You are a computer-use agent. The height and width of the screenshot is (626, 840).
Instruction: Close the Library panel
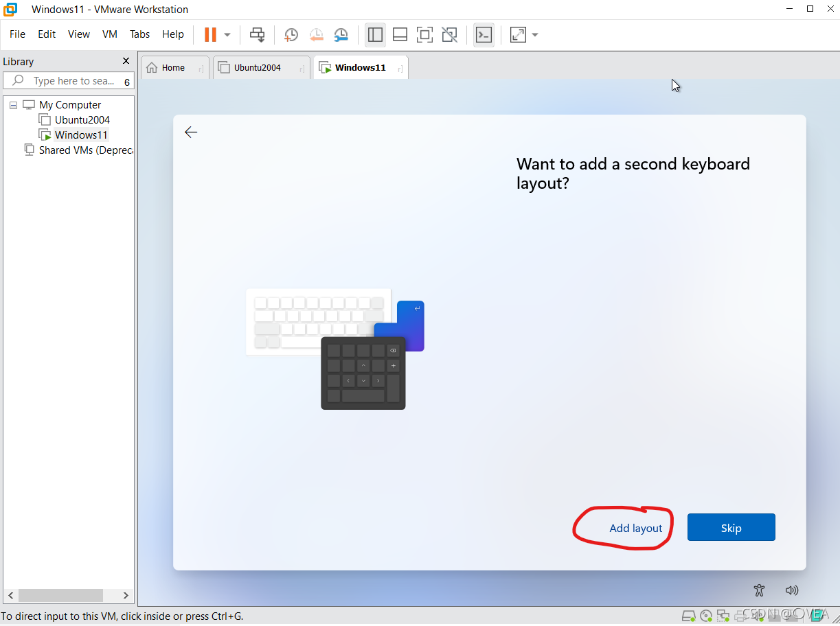126,61
